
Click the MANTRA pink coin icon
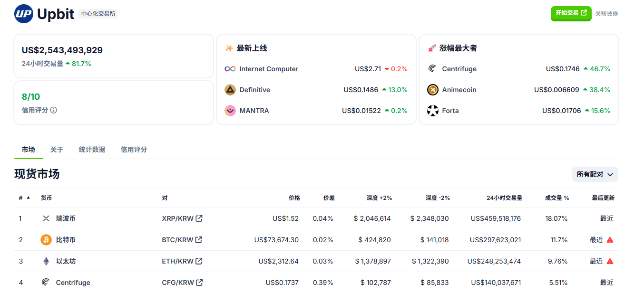tap(230, 111)
